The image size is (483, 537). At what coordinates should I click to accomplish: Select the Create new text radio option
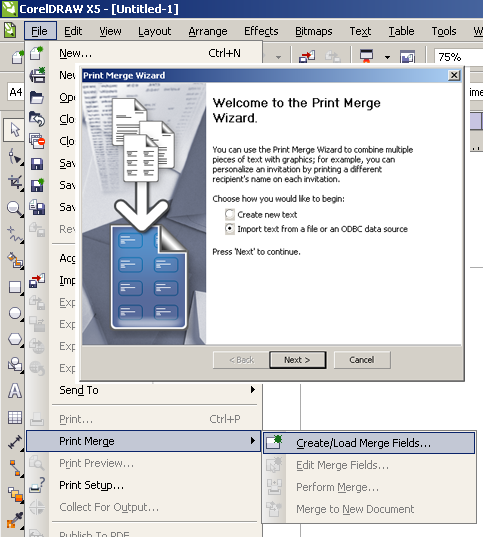tap(230, 214)
